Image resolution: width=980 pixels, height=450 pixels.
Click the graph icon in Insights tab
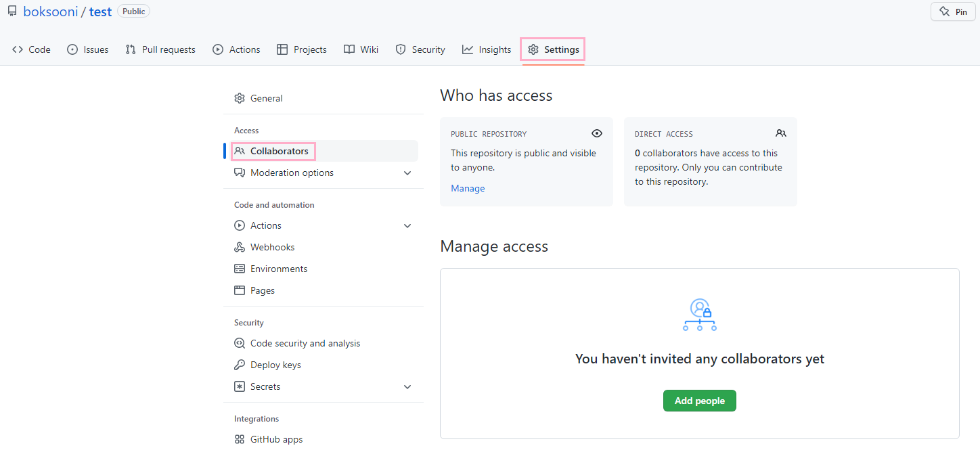click(468, 49)
